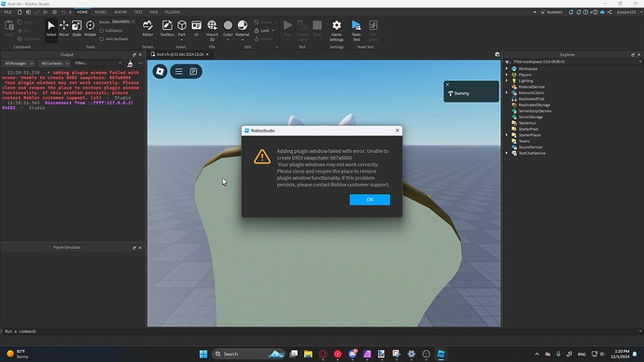644x362 pixels.
Task: Insert a Part from the ribbon
Action: (x=182, y=28)
